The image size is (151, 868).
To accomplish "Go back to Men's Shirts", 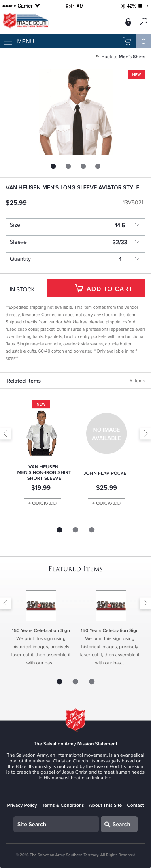I will click(x=120, y=57).
